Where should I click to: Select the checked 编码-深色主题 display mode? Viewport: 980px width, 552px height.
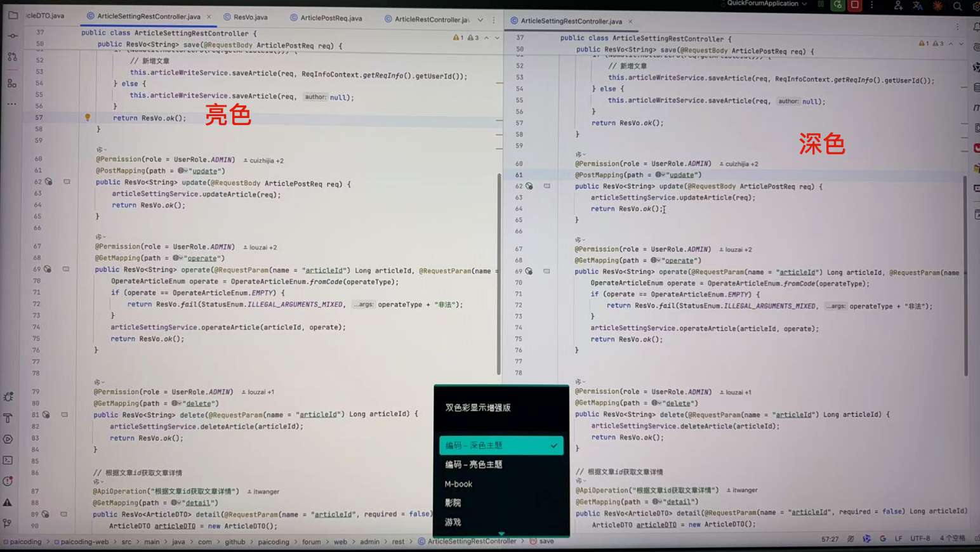[501, 445]
